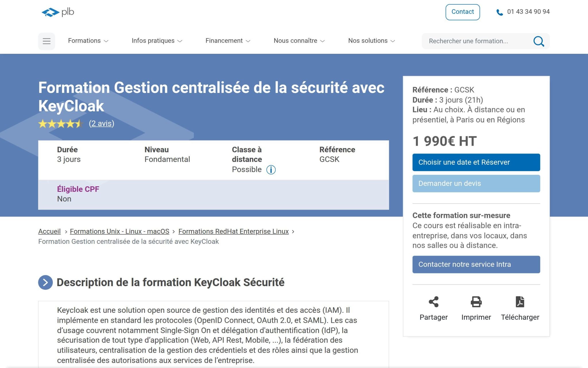Image resolution: width=588 pixels, height=368 pixels.
Task: Click the Télécharger PDF icon
Action: point(520,302)
